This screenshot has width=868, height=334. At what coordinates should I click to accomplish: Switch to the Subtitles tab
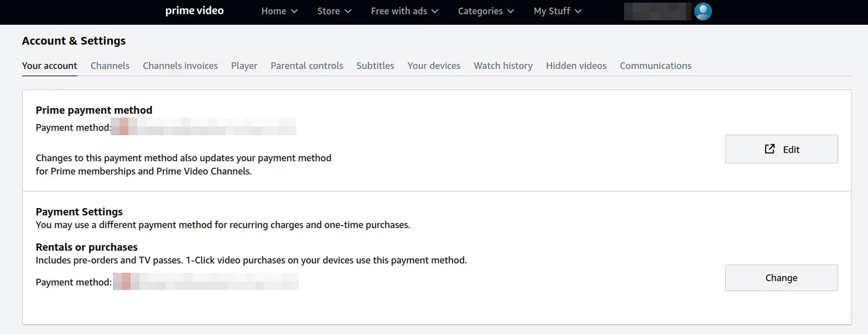(x=375, y=66)
